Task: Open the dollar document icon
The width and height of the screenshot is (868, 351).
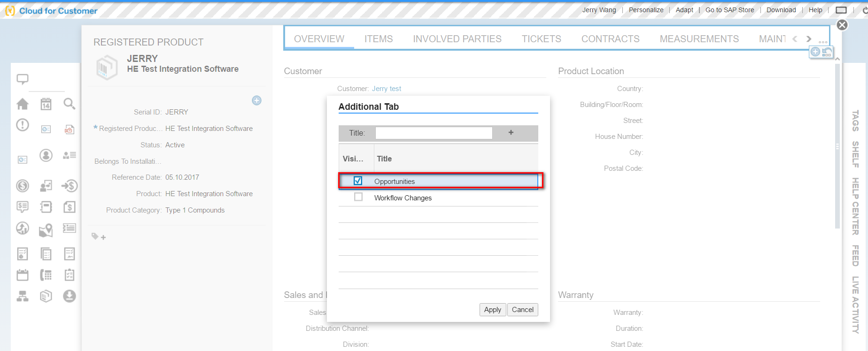Action: (x=70, y=207)
